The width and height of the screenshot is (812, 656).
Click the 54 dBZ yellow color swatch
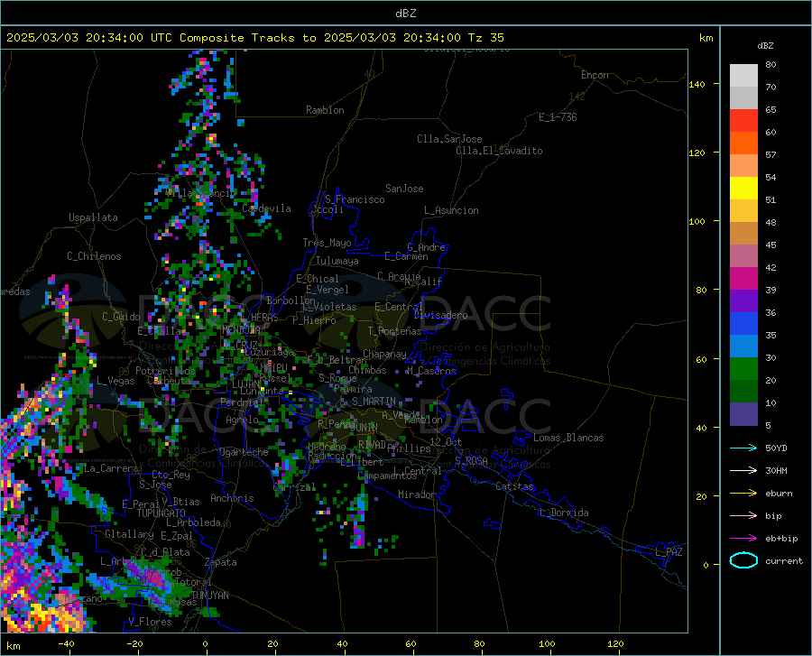click(x=743, y=189)
